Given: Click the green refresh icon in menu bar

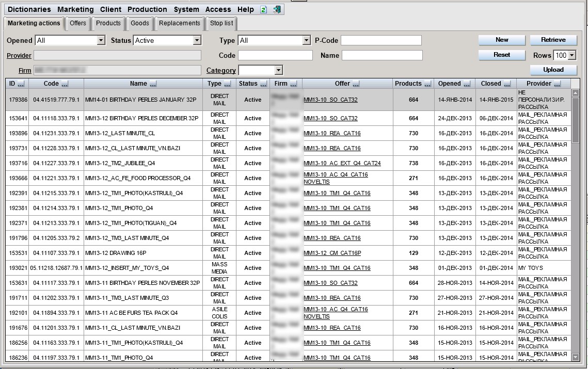Looking at the screenshot, I should (x=264, y=10).
